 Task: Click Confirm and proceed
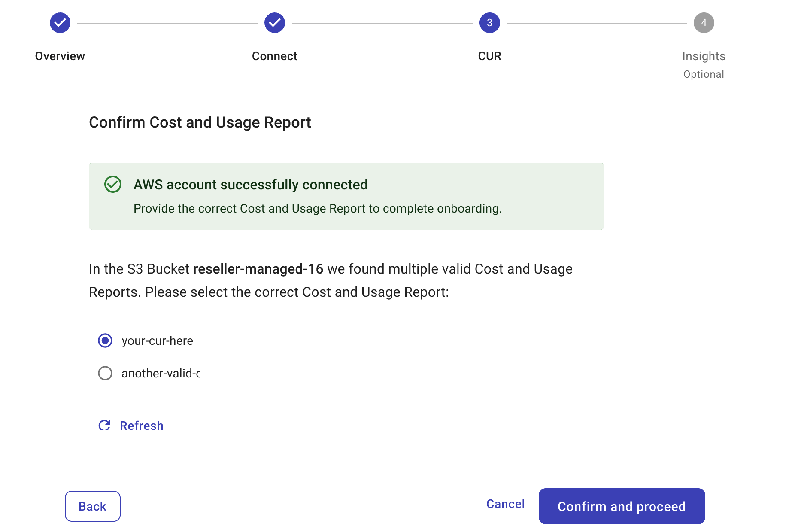coord(622,506)
